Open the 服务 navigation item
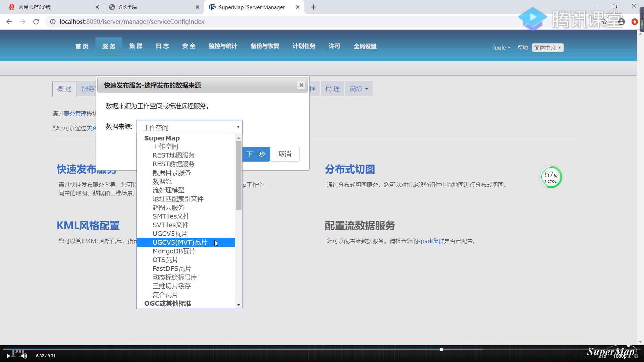This screenshot has height=362, width=644. tap(109, 46)
